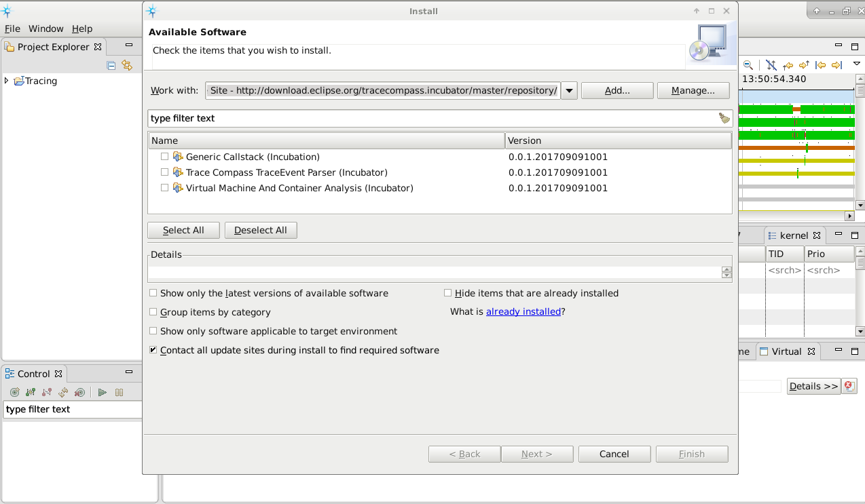
Task: Uncheck Contact all update sites option
Action: pos(153,350)
